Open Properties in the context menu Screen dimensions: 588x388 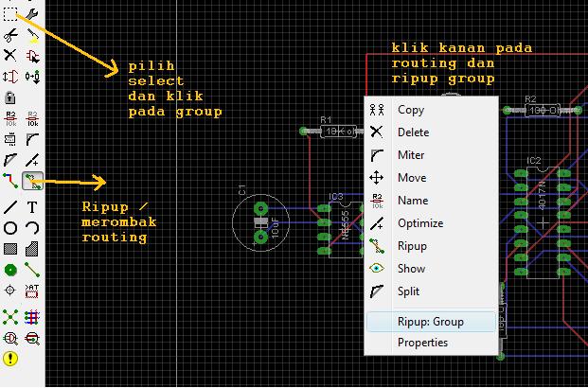coord(422,343)
